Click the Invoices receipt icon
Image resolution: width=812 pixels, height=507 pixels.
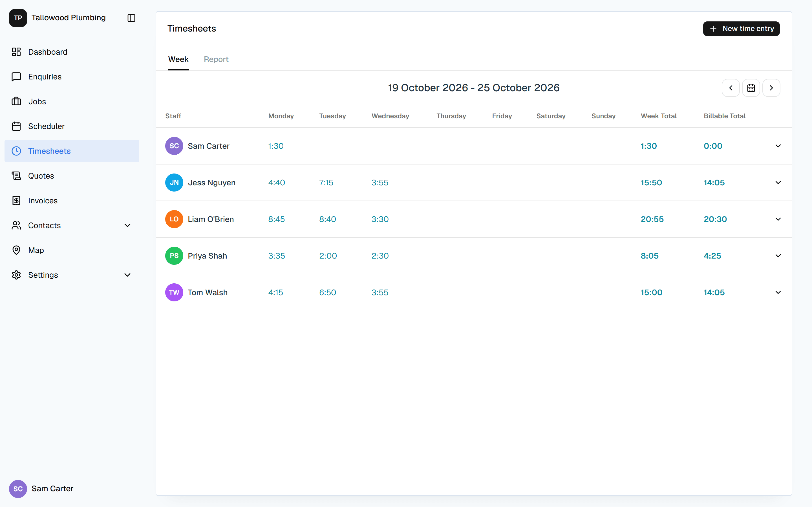coord(16,201)
